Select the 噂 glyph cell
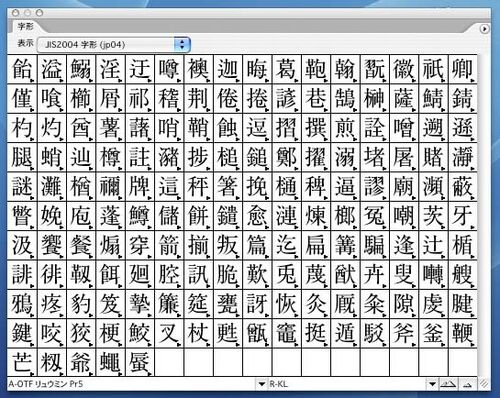Viewport: 500px width, 398px height. pos(169,69)
